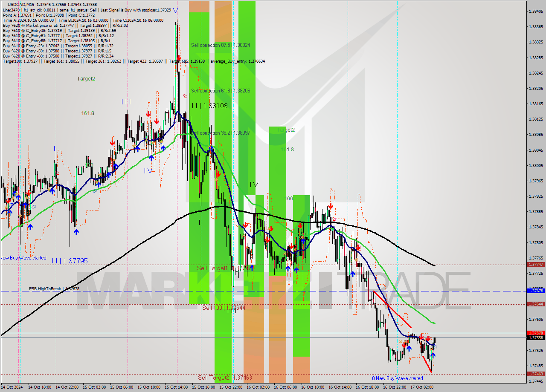Click the '15 Oct 14:00' time axis label
This screenshot has height=392, width=546.
pos(177,387)
